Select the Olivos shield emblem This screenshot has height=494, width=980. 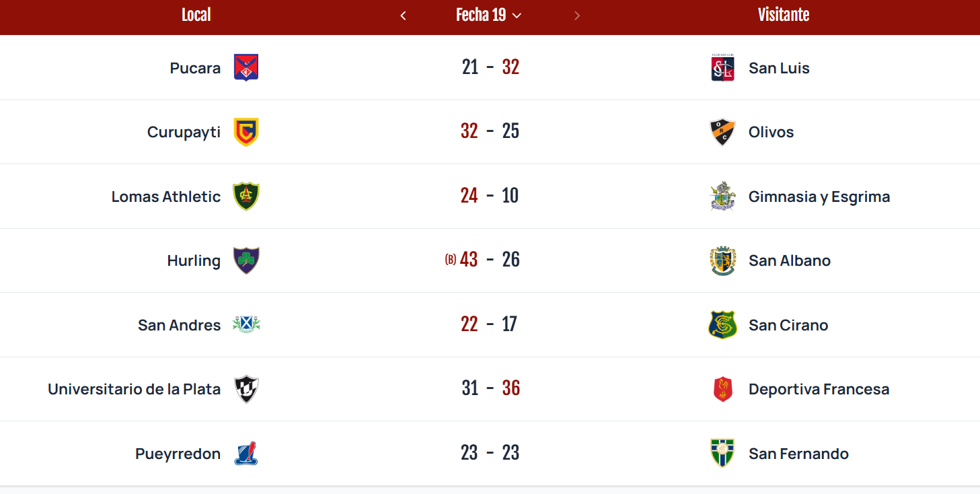click(723, 132)
